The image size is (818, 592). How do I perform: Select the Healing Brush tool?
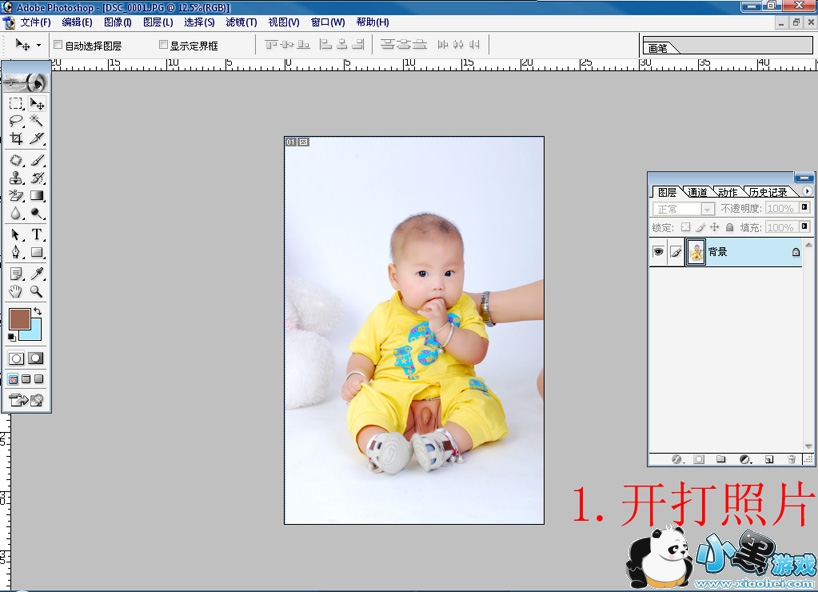[16, 161]
